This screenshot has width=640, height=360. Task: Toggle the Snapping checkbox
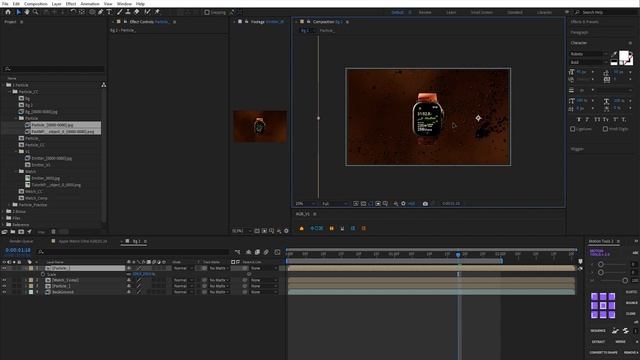tap(207, 12)
